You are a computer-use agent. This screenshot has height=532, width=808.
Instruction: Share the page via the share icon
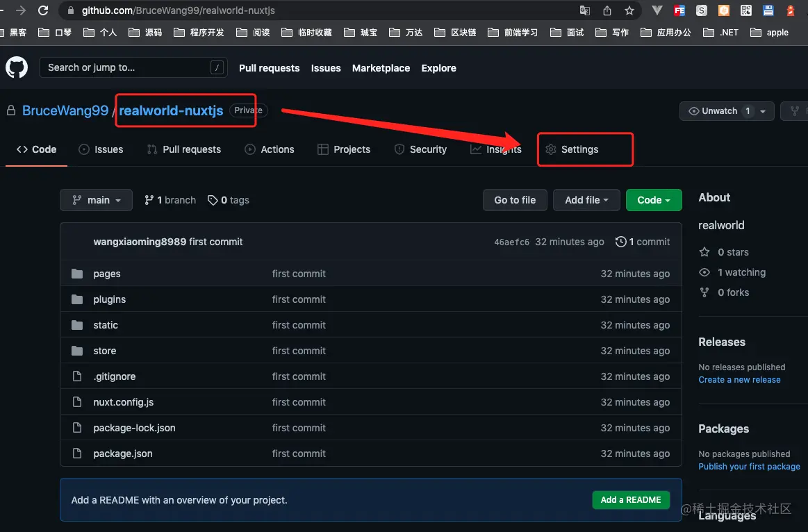(607, 10)
